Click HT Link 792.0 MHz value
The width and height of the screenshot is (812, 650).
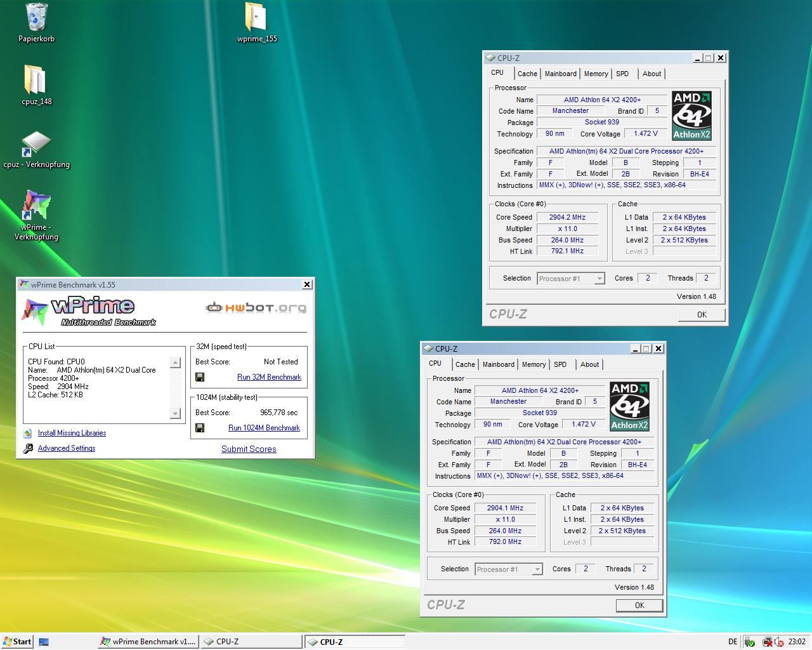505,541
